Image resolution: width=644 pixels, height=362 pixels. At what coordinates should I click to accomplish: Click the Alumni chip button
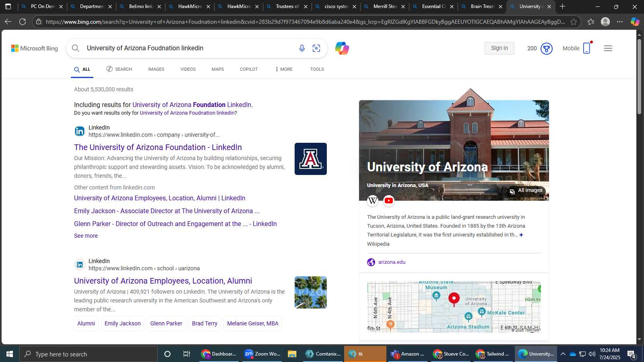[86, 323]
